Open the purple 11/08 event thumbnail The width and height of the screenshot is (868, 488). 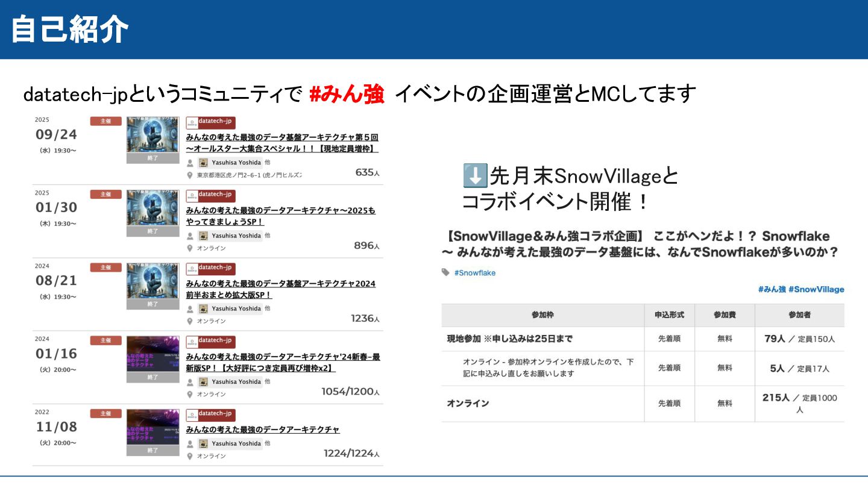tap(153, 427)
